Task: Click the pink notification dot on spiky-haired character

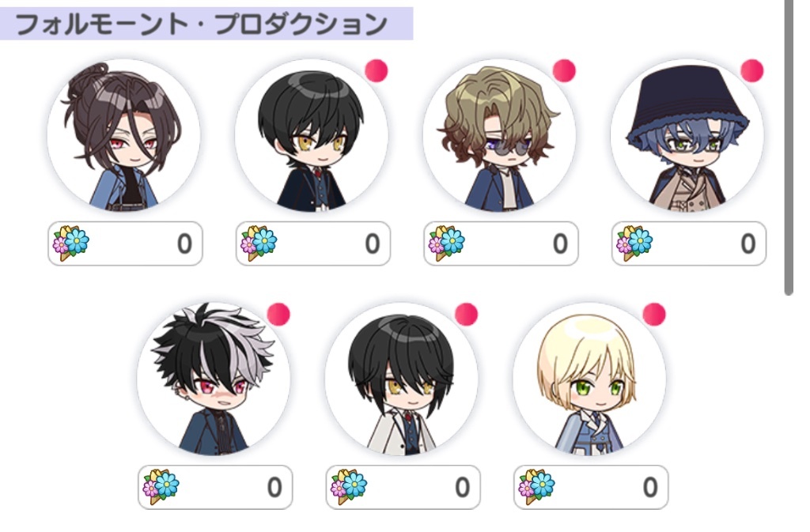Action: tap(278, 315)
